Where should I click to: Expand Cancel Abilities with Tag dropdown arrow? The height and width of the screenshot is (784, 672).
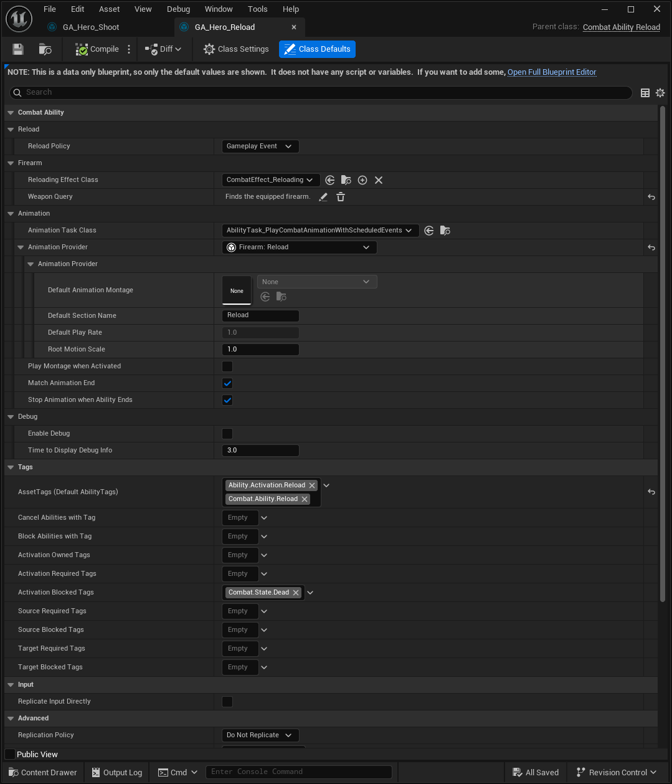[x=264, y=518]
